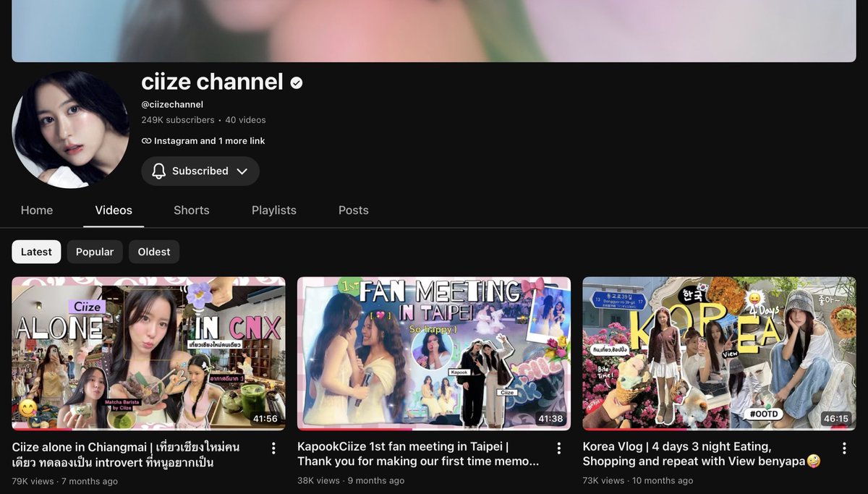
Task: Click the '249K subscribers' text
Action: coord(178,120)
